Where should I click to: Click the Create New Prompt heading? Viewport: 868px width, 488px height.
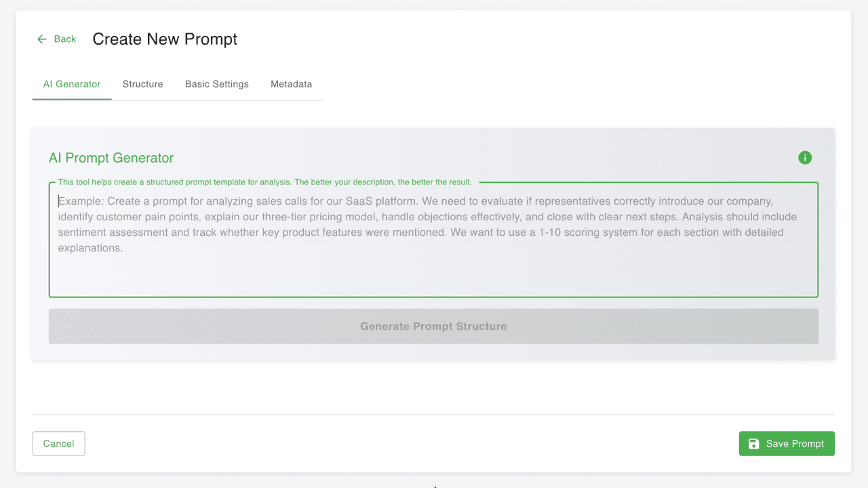pos(165,39)
